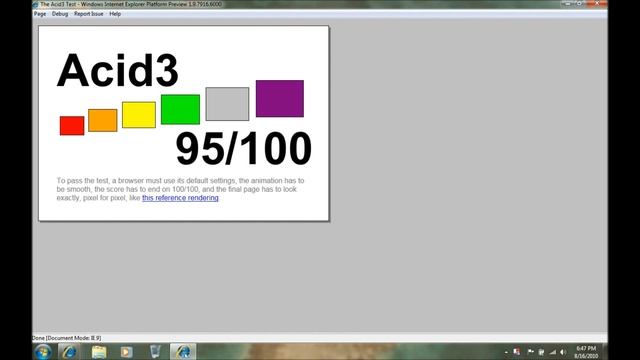Click the network signal bars tray icon
This screenshot has height=360, width=640.
[553, 352]
